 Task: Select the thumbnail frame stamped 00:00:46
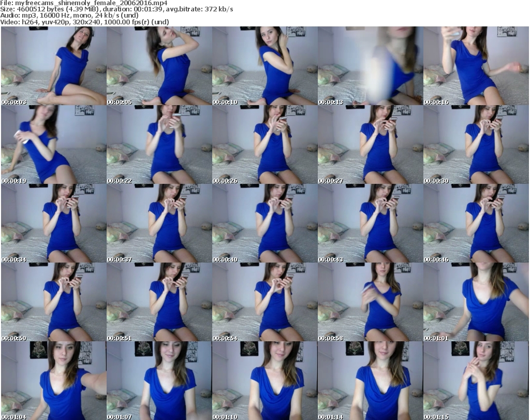coord(476,223)
